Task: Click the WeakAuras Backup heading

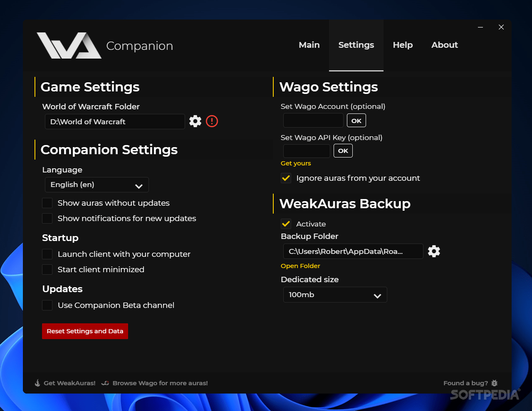Action: [x=345, y=204]
